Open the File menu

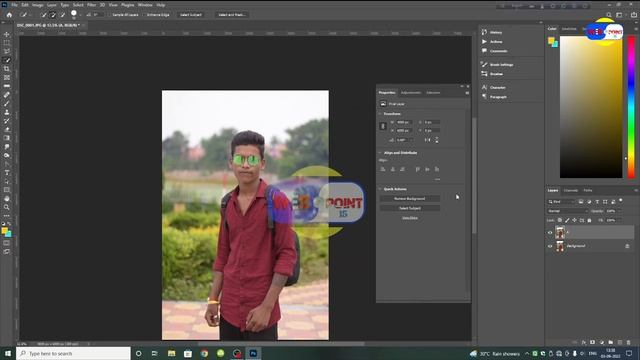point(14,5)
